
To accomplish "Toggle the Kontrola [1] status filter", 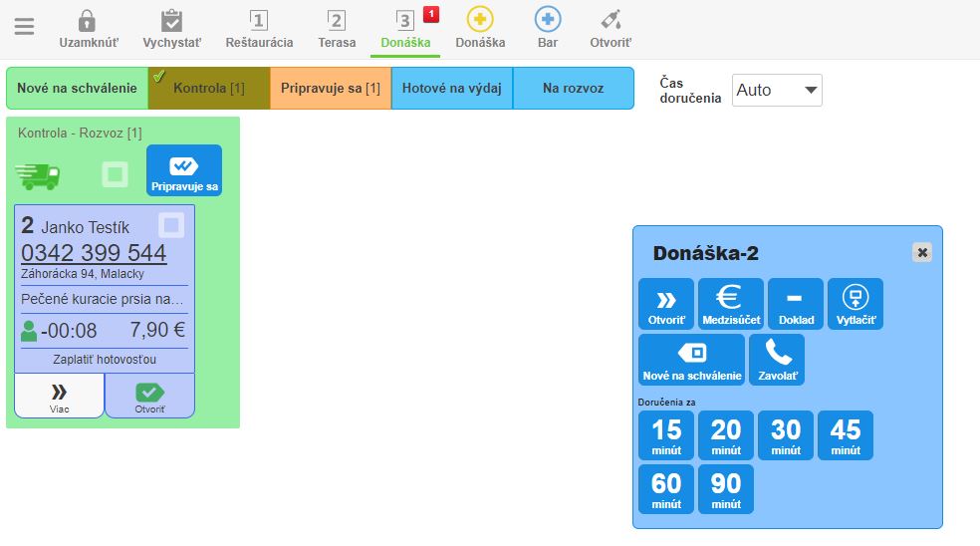I will click(208, 89).
